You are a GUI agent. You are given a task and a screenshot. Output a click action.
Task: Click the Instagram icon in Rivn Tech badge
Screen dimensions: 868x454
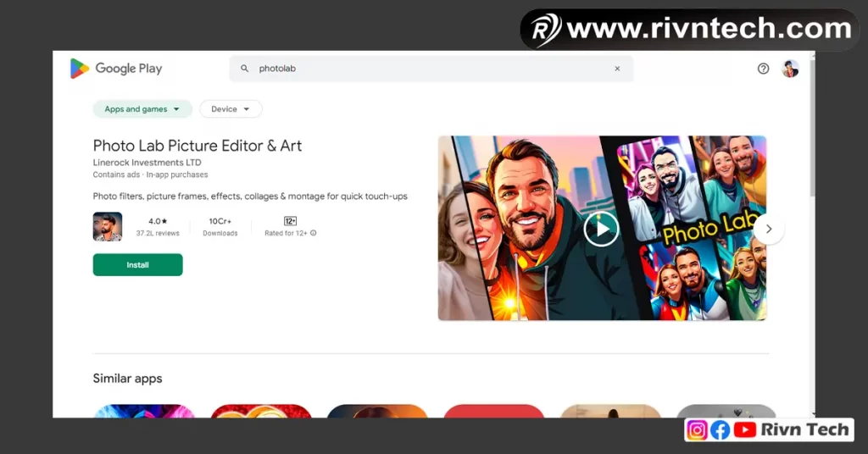tap(697, 429)
